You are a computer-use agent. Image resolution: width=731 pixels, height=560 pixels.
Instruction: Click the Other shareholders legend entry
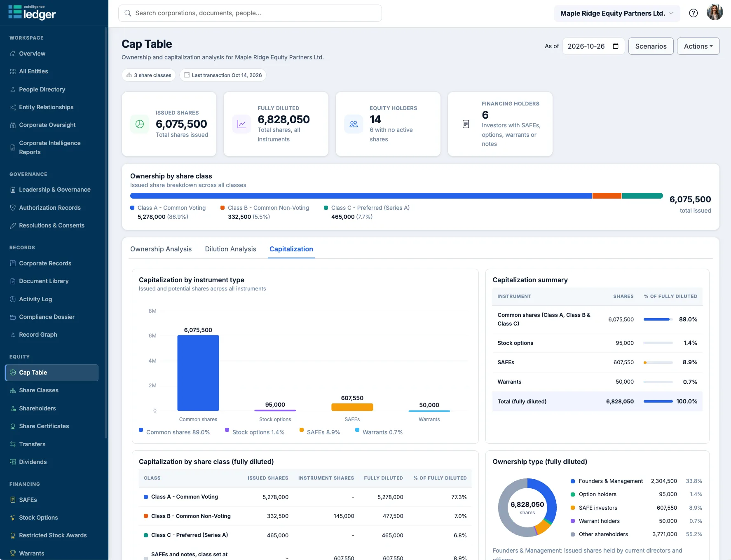tap(636, 534)
